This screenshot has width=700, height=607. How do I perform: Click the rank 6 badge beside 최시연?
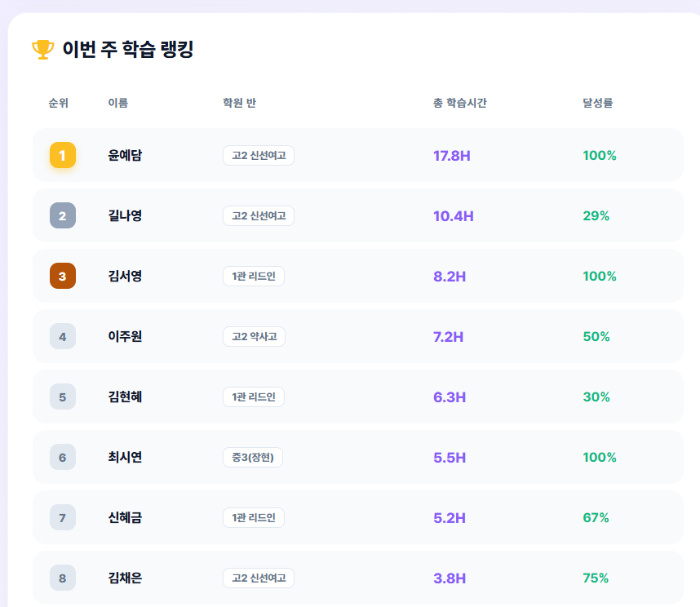click(62, 457)
